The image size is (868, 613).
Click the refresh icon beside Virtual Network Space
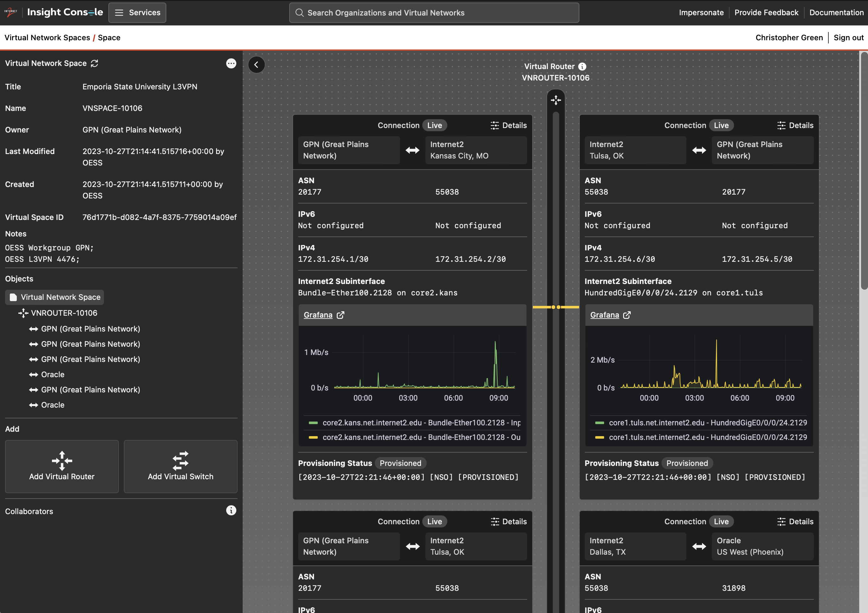tap(94, 63)
